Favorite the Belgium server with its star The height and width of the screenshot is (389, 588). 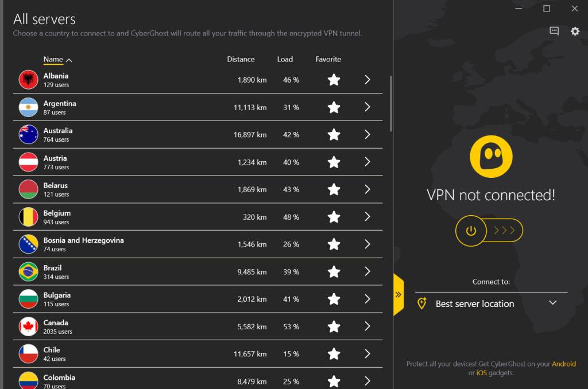(x=334, y=217)
